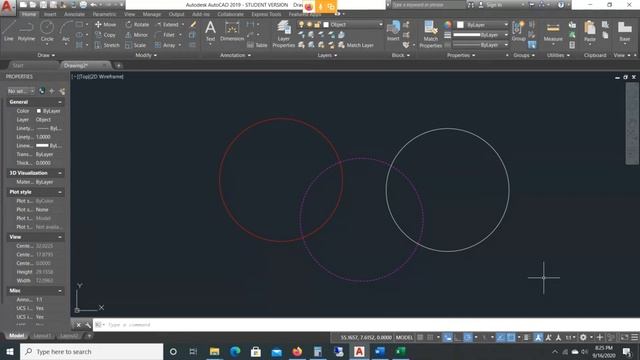Image resolution: width=640 pixels, height=360 pixels.
Task: Click the Match Layer button
Action: point(356,45)
